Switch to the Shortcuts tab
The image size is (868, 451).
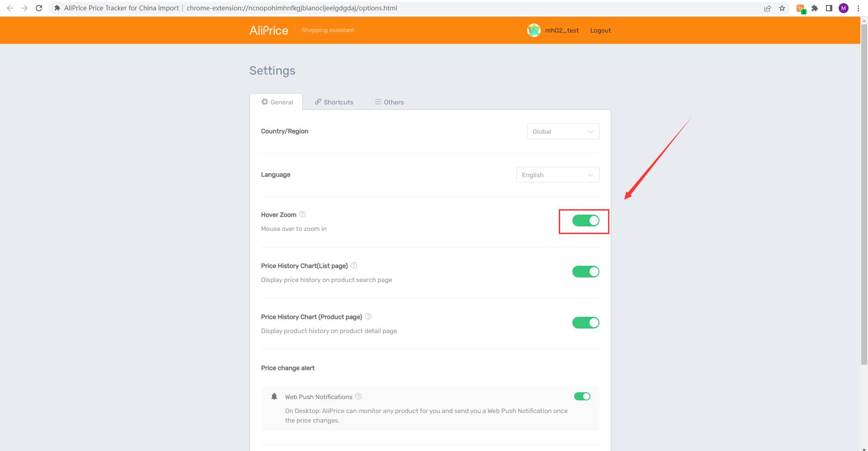coord(334,102)
